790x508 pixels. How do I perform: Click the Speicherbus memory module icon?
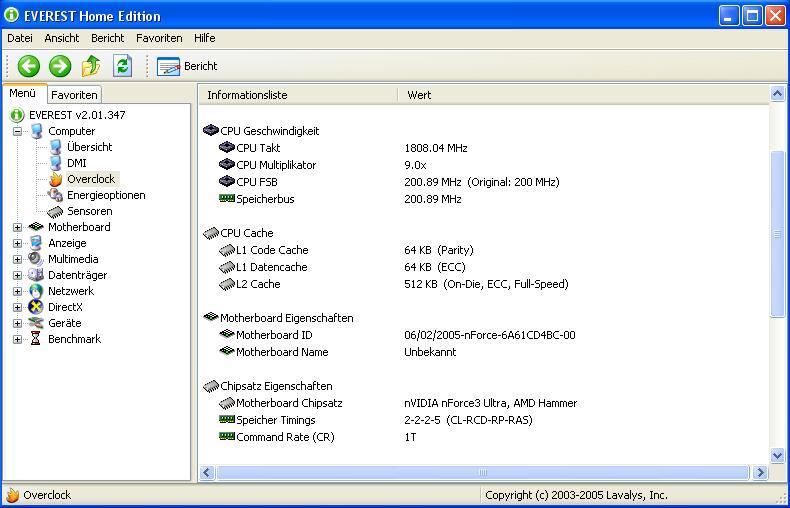(x=227, y=199)
